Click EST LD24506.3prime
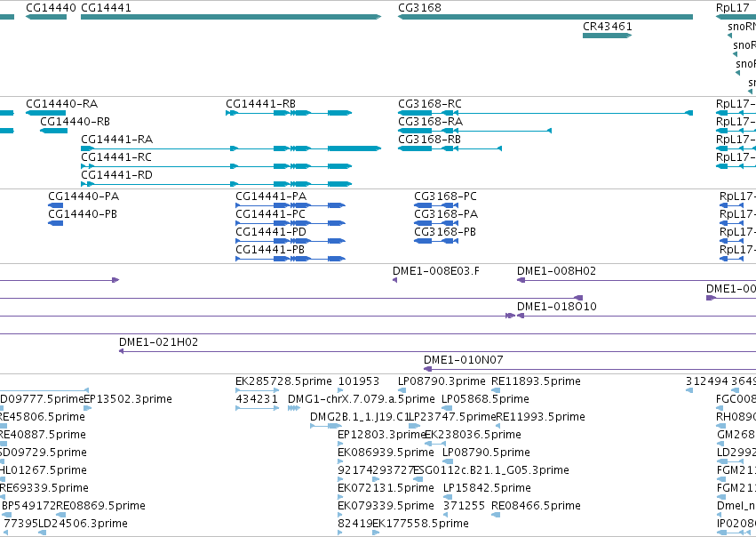756x537 pixels. tap(83, 524)
